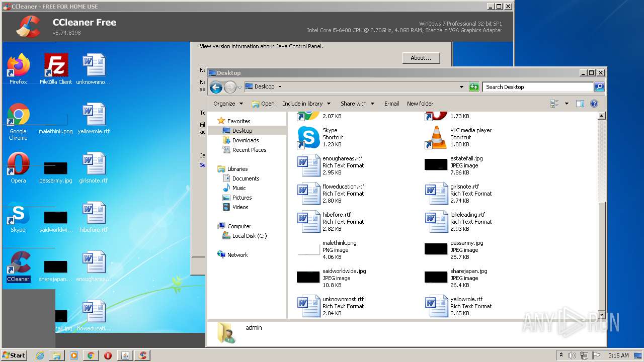Select the VLC media player shortcut
This screenshot has width=644, height=362.
(x=459, y=137)
